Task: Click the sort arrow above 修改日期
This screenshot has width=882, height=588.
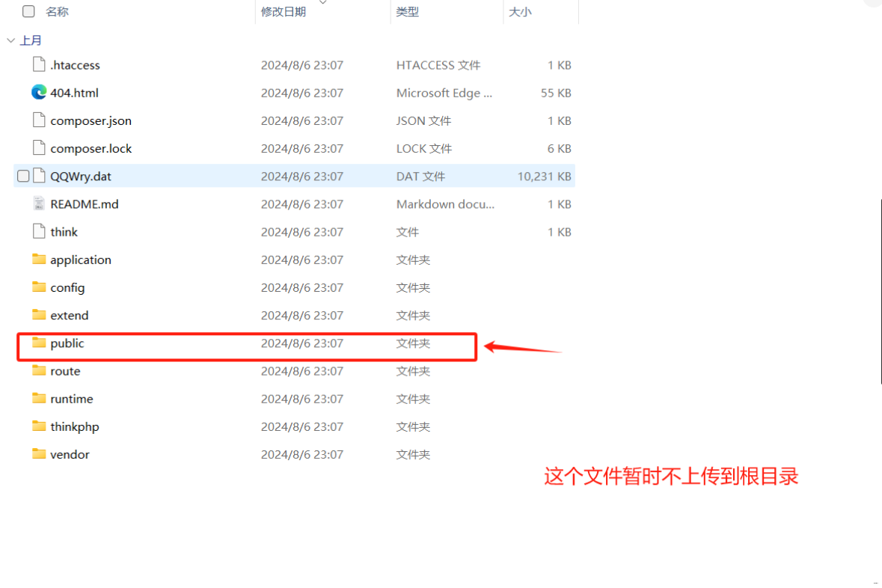Action: tap(323, 3)
